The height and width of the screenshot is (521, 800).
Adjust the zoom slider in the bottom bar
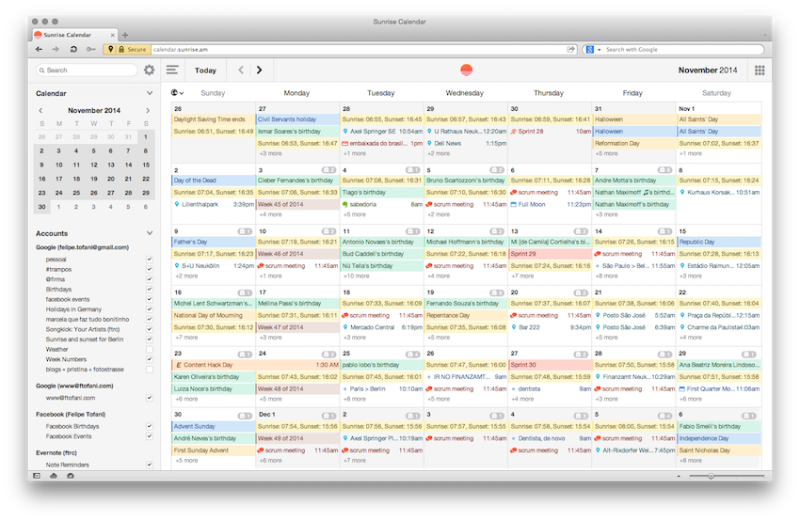[710, 476]
